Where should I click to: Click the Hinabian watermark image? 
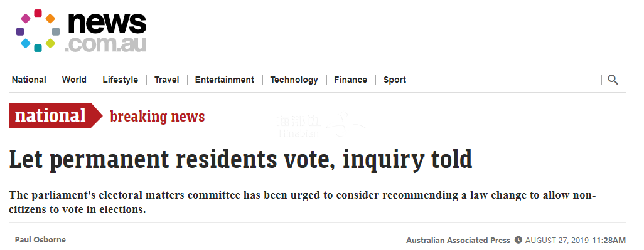(x=319, y=125)
